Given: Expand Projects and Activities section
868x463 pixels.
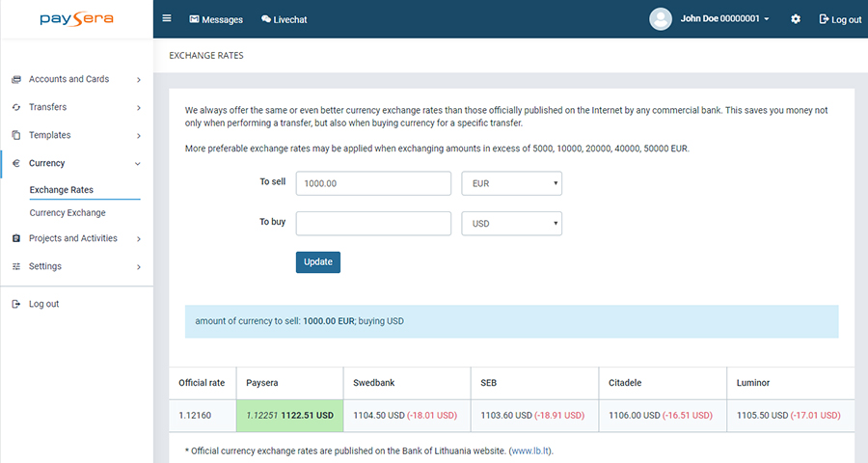Looking at the screenshot, I should pyautogui.click(x=76, y=238).
